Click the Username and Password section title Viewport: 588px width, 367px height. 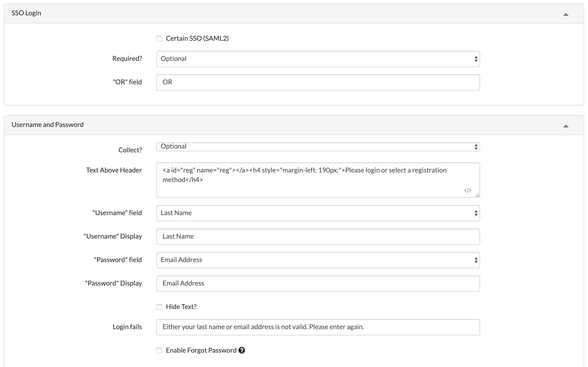[x=47, y=125]
